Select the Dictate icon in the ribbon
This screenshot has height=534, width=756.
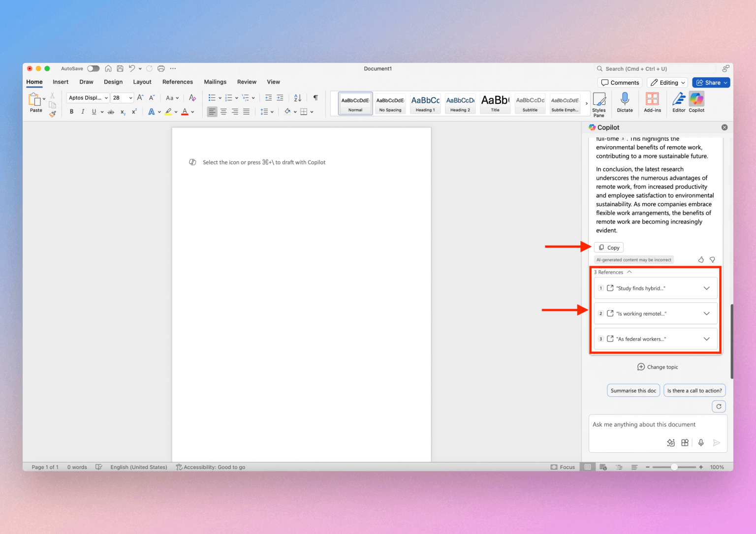[x=625, y=102]
